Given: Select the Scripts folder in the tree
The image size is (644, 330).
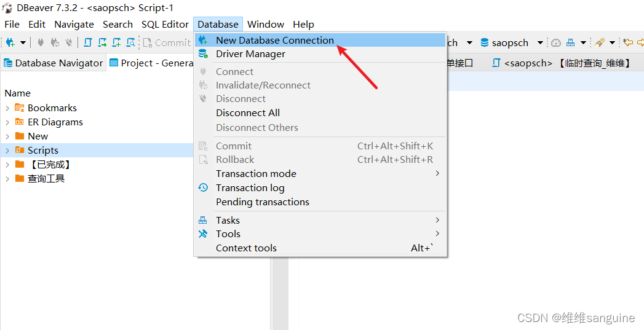Looking at the screenshot, I should click(x=42, y=151).
